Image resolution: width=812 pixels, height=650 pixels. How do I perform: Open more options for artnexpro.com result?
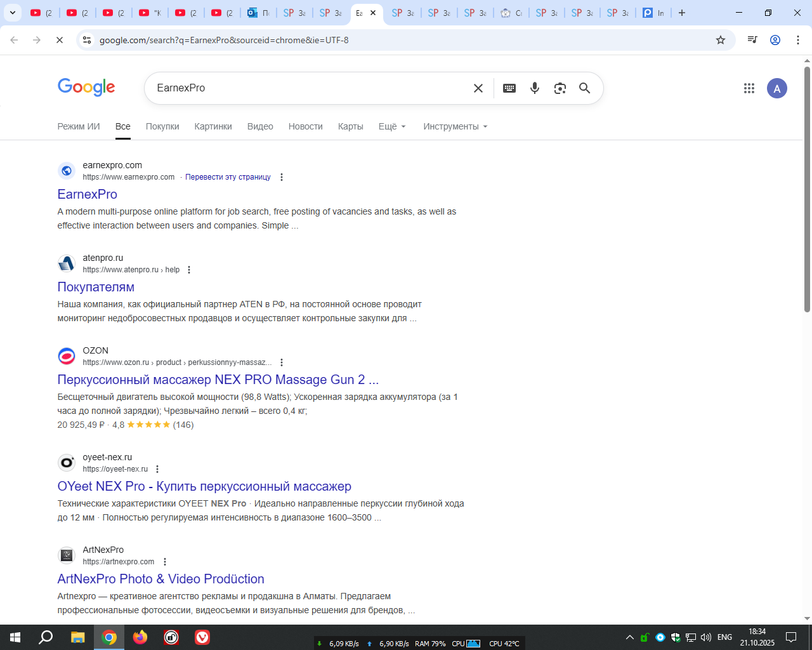165,562
